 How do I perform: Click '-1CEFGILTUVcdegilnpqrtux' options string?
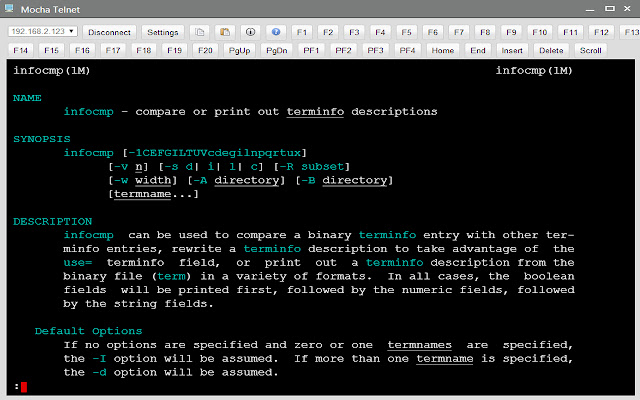coord(214,153)
